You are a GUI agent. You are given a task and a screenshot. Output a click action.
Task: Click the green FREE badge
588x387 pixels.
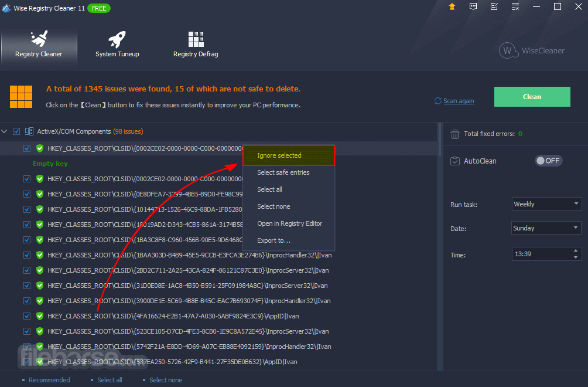click(x=99, y=8)
